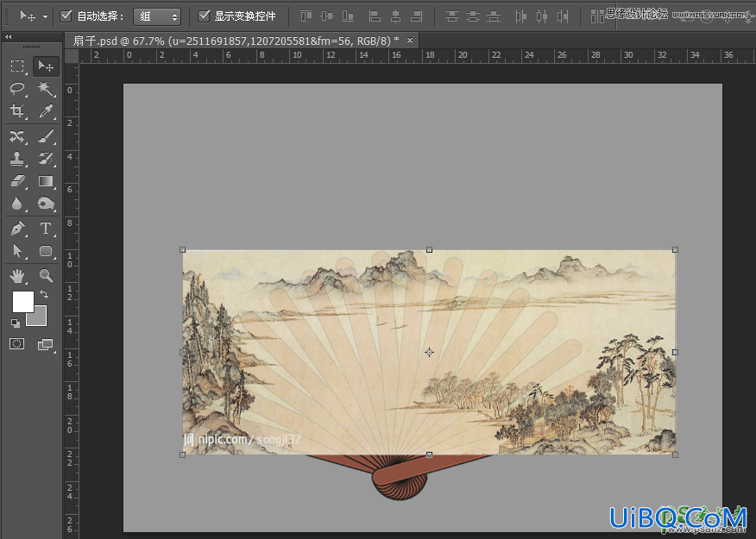Viewport: 756px width, 539px height.
Task: Distribute vertical centers in options bar
Action: tap(473, 16)
